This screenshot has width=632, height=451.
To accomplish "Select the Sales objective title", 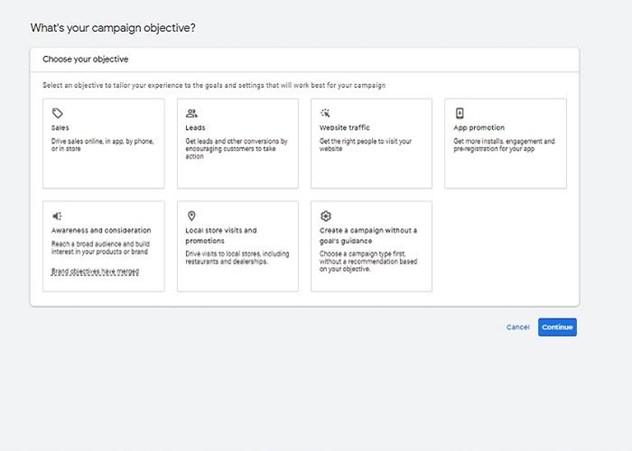I will 60,128.
